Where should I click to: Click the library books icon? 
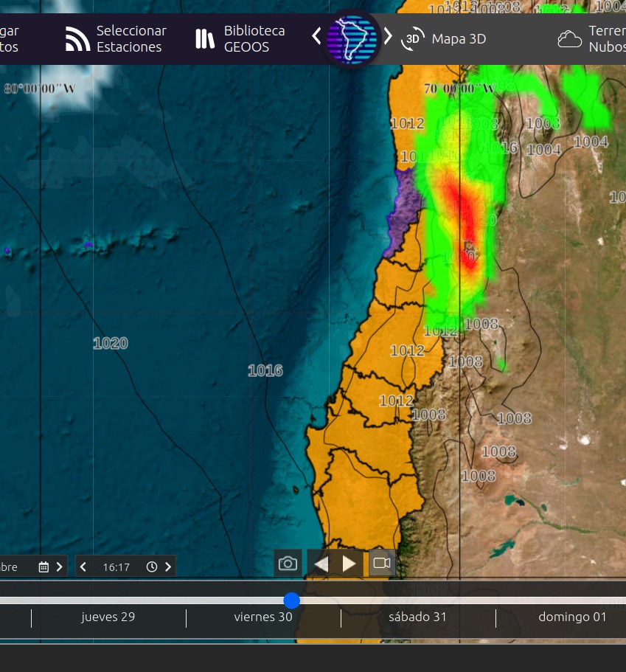(x=204, y=39)
